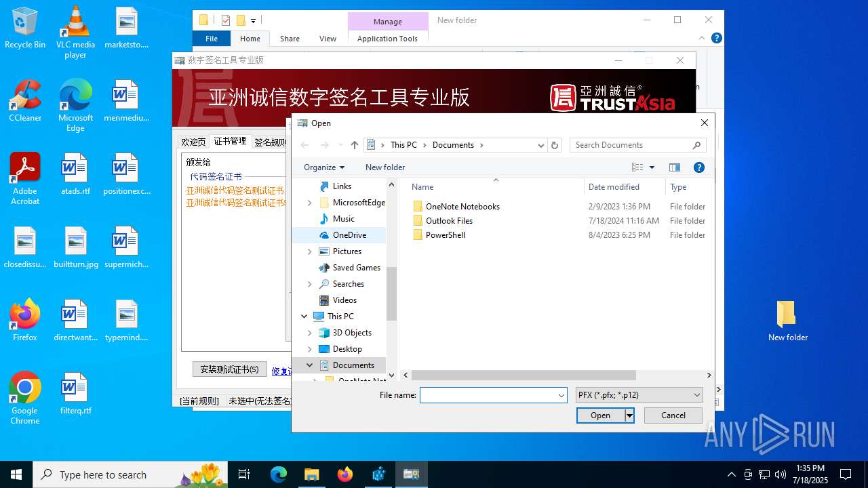Open the file type filter PFX combo box
Image resolution: width=868 pixels, height=488 pixels.
[639, 395]
